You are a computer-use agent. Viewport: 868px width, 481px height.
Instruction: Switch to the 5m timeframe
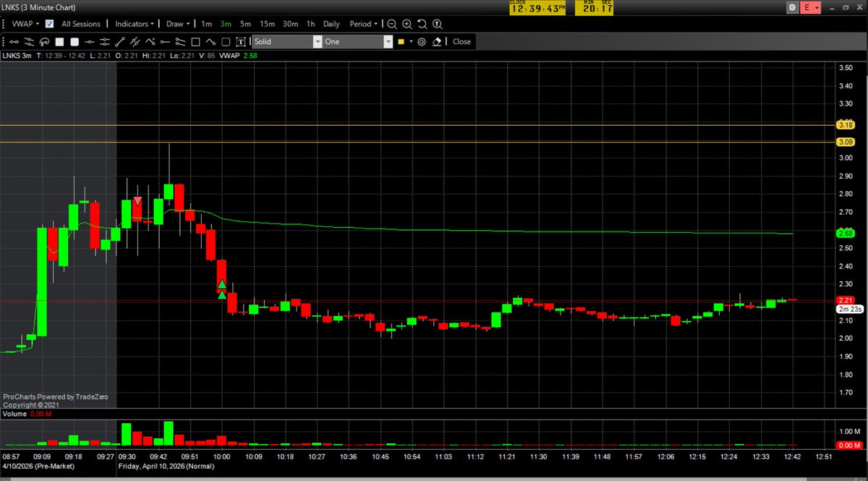pos(246,24)
